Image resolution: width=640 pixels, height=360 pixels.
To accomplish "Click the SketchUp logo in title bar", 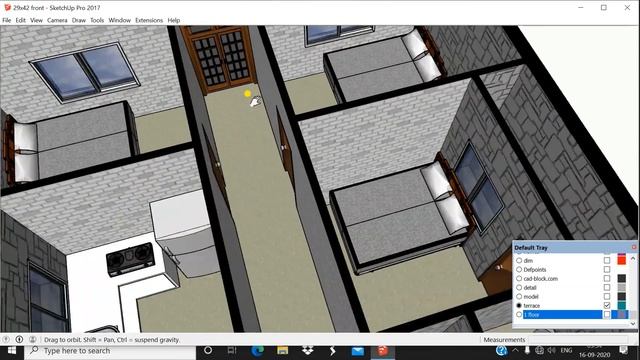I will (x=7, y=7).
